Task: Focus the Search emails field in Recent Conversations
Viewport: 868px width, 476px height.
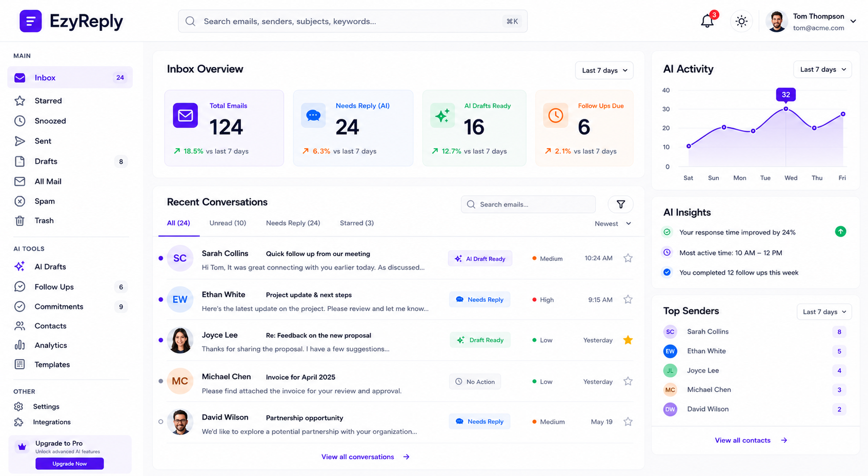Action: [528, 204]
